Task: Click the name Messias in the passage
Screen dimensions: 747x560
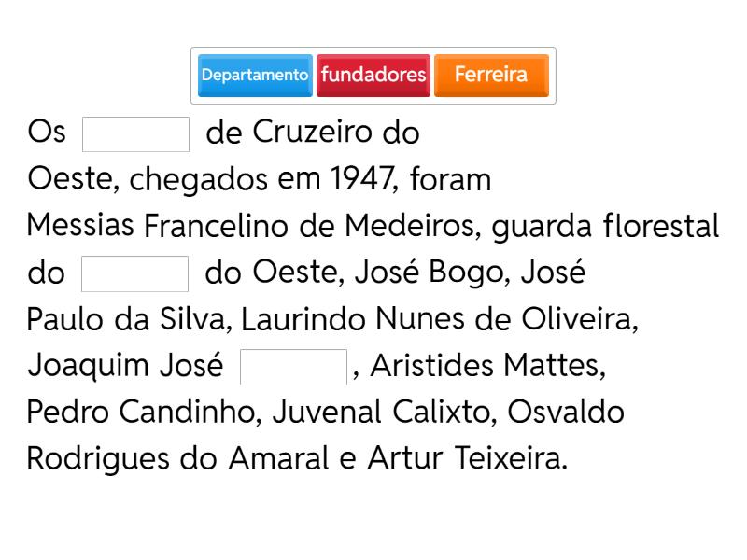Action: tap(82, 226)
